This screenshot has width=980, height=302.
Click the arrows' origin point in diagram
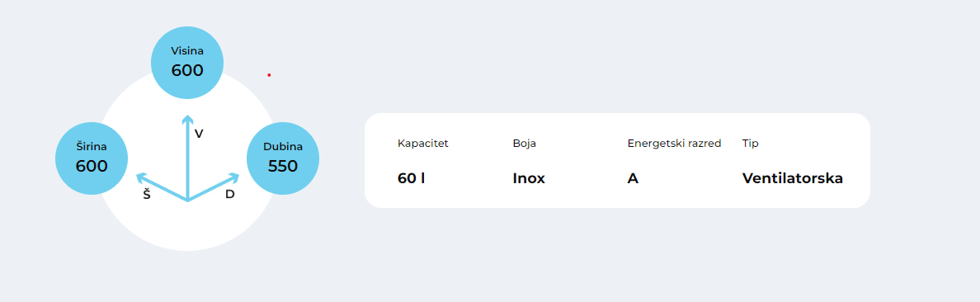click(187, 200)
